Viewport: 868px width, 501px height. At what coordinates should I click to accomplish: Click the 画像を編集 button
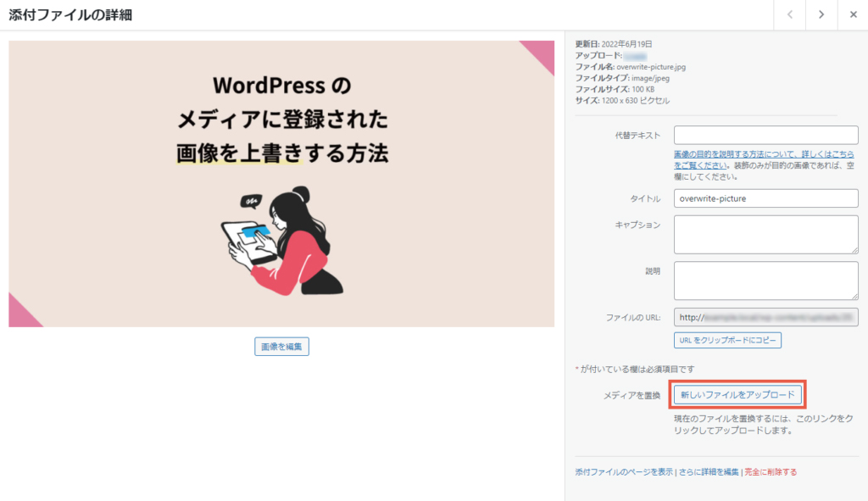click(x=281, y=347)
